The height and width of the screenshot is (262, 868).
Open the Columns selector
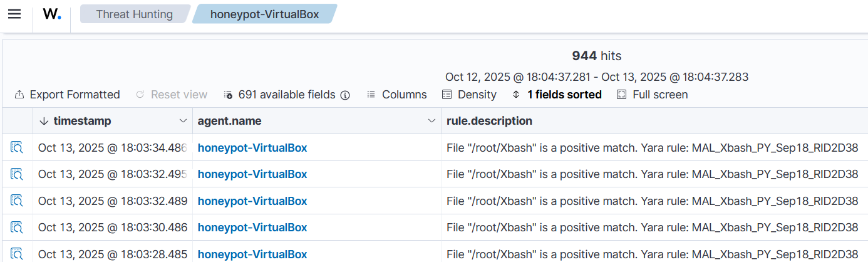[x=396, y=95]
